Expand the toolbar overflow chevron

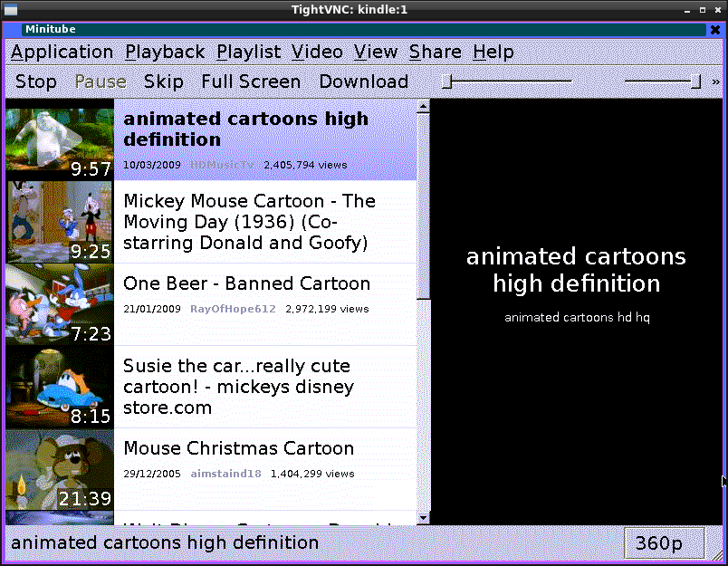click(x=716, y=82)
